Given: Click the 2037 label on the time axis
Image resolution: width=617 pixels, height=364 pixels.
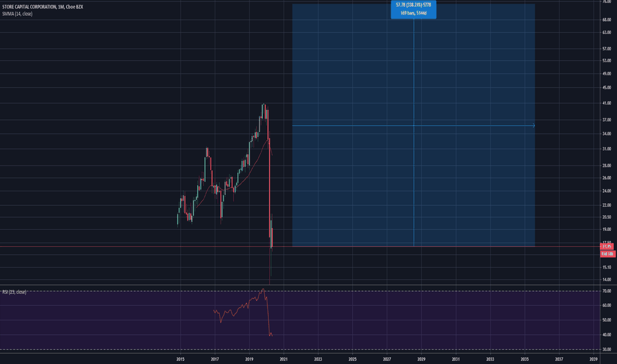Looking at the screenshot, I should click(x=559, y=359).
